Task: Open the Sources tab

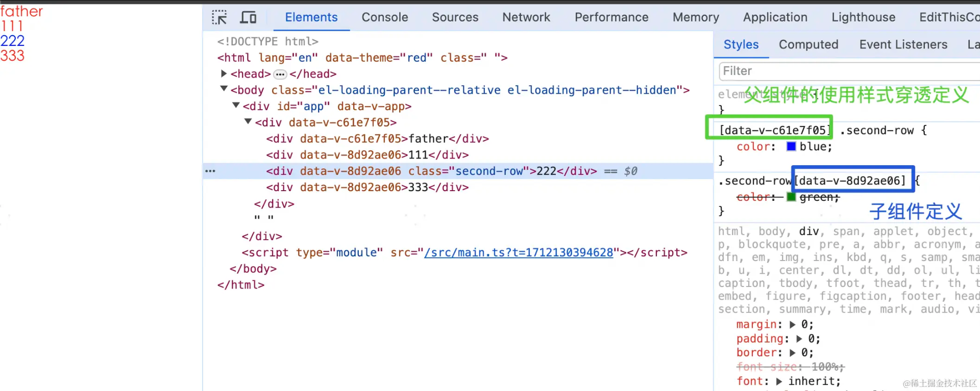Action: click(x=455, y=17)
